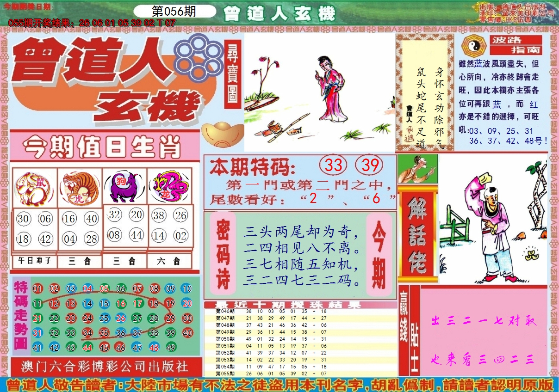
Task: Click circled number 38 under the dragon
Action: pos(159,215)
